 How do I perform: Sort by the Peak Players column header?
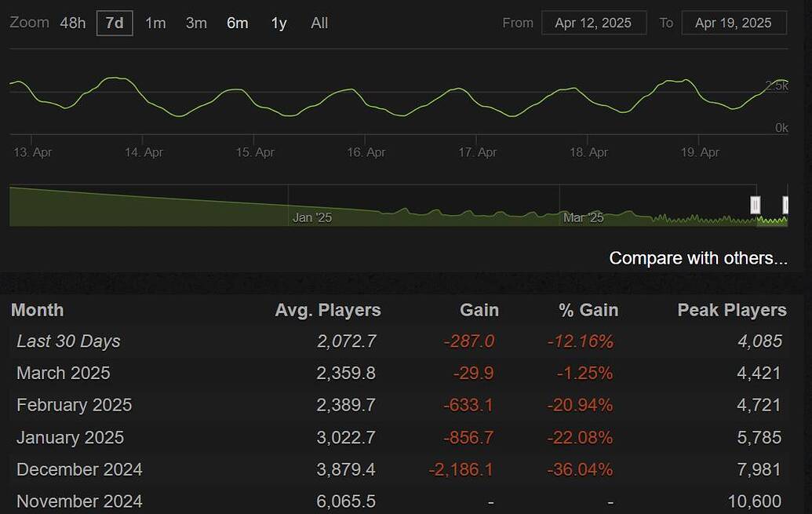pyautogui.click(x=731, y=309)
